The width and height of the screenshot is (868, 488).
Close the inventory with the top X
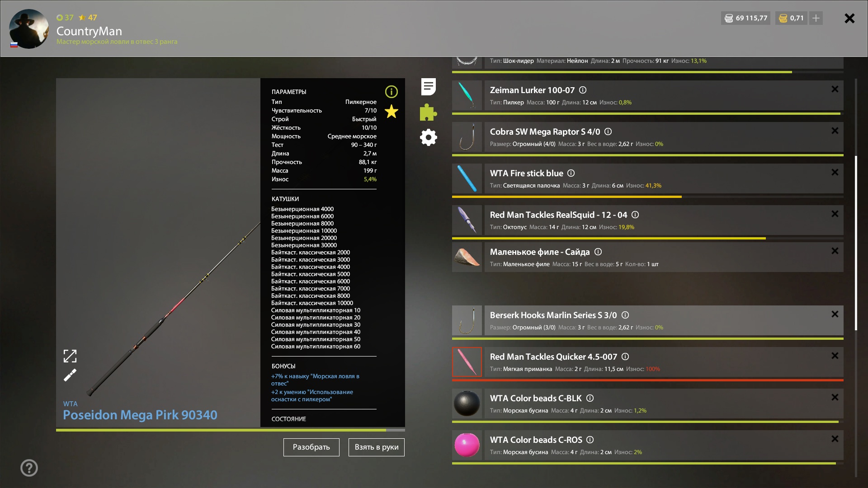[x=849, y=18]
